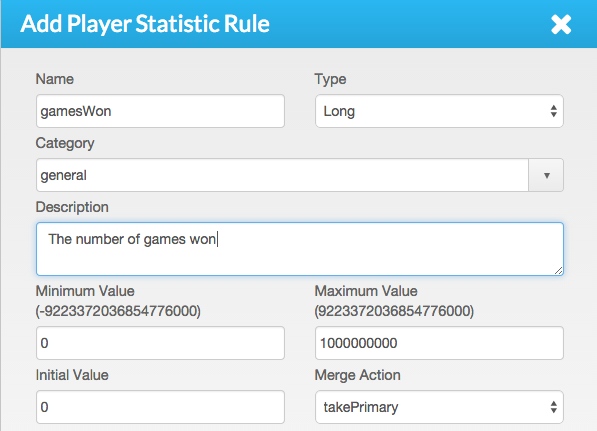Click the Type label

pos(330,79)
